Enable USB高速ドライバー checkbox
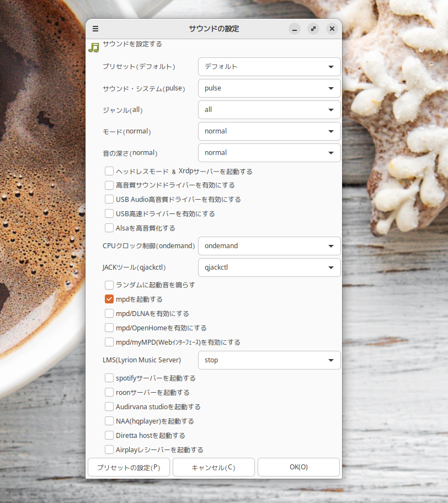The image size is (448, 503). click(x=109, y=213)
